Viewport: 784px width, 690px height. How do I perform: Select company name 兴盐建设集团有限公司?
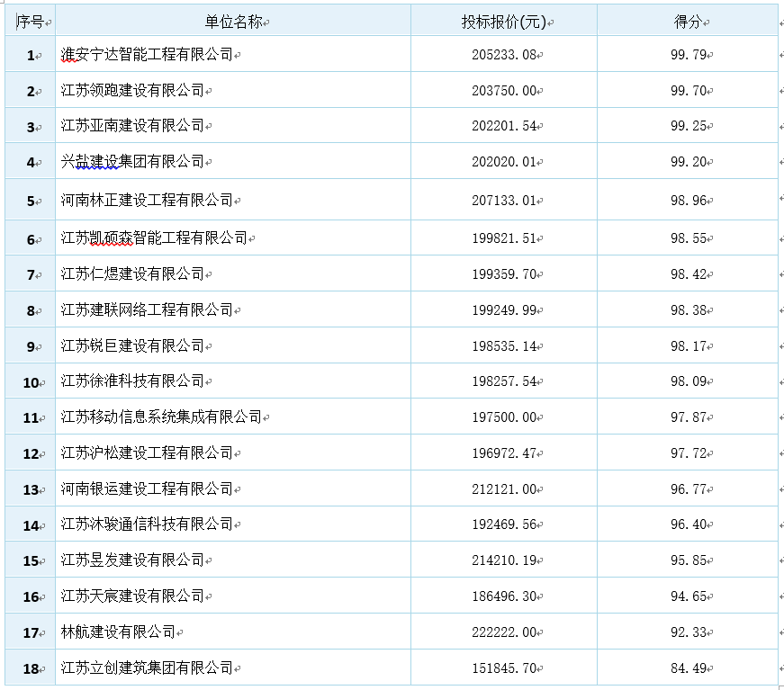click(x=132, y=161)
